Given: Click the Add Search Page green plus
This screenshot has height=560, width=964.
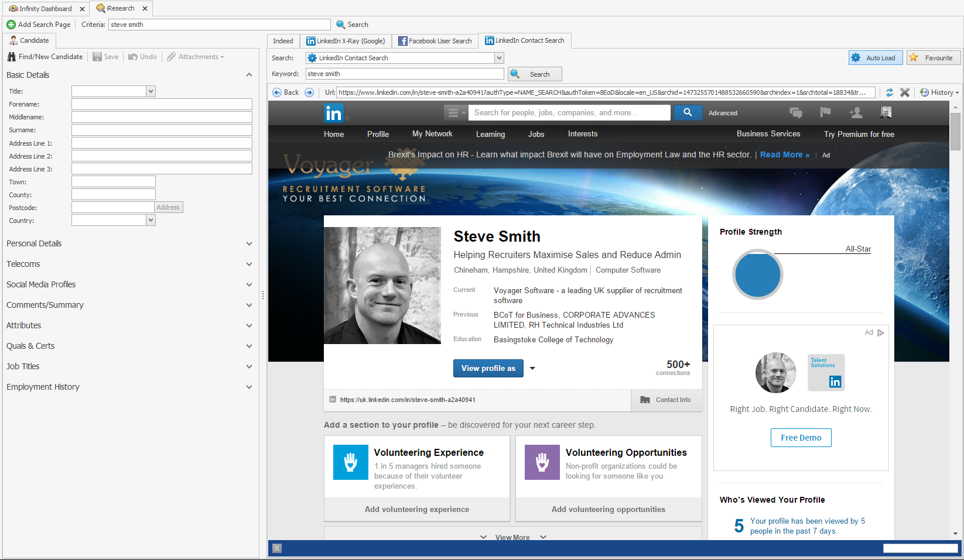Looking at the screenshot, I should 11,25.
